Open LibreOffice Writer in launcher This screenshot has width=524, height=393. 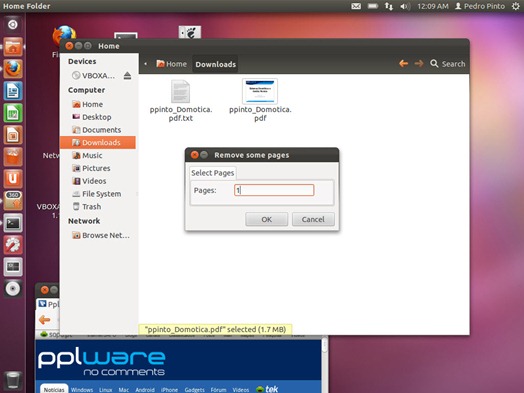click(13, 91)
